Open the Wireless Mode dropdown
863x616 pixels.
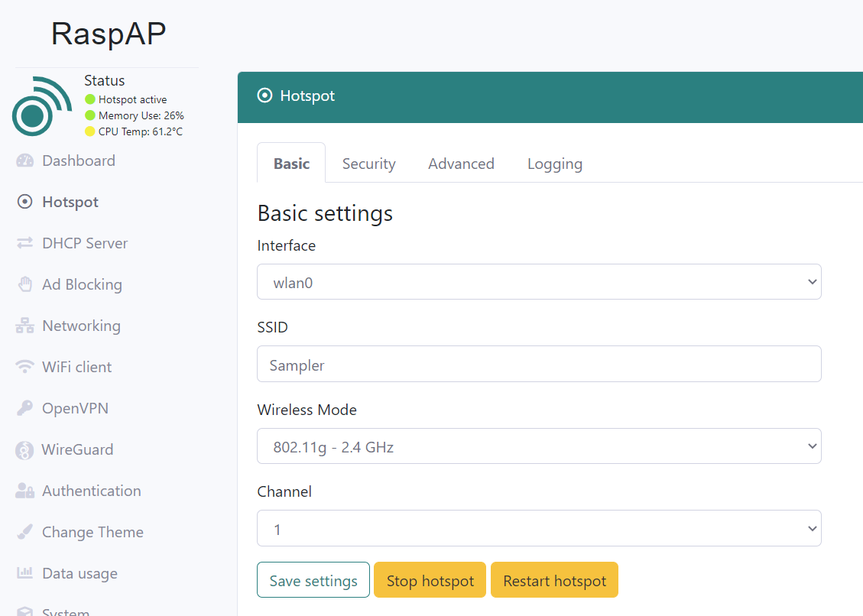click(x=539, y=446)
